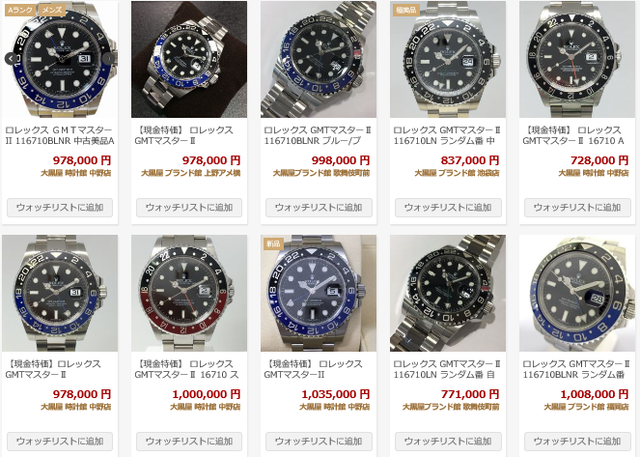Open the 116710BLNR ブルー listing title

[318, 135]
